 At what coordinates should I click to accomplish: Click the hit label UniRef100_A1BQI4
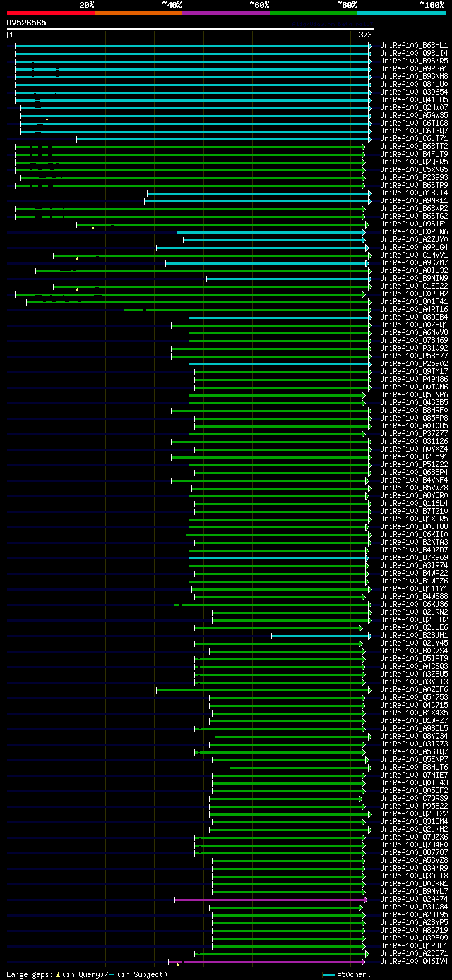414,193
